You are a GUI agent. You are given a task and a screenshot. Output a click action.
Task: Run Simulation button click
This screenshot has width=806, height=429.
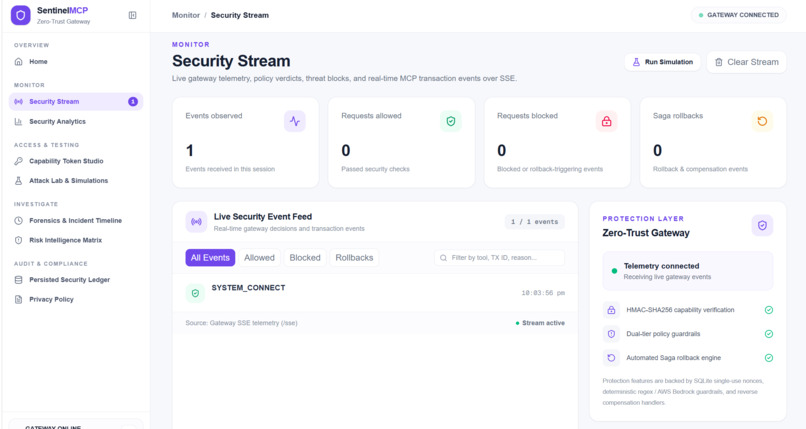663,62
